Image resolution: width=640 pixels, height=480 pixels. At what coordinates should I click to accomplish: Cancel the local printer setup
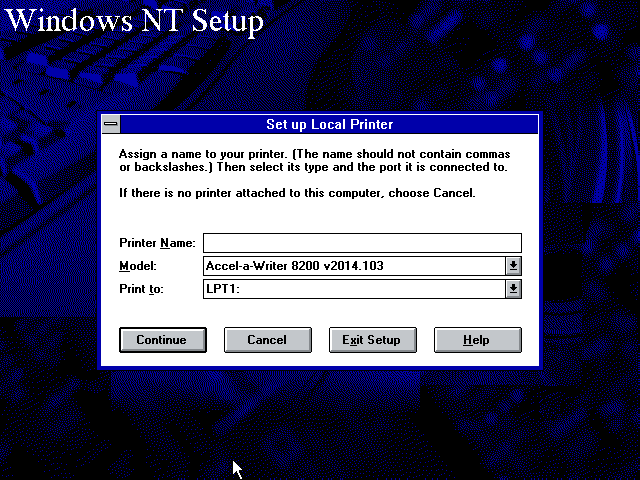point(268,340)
